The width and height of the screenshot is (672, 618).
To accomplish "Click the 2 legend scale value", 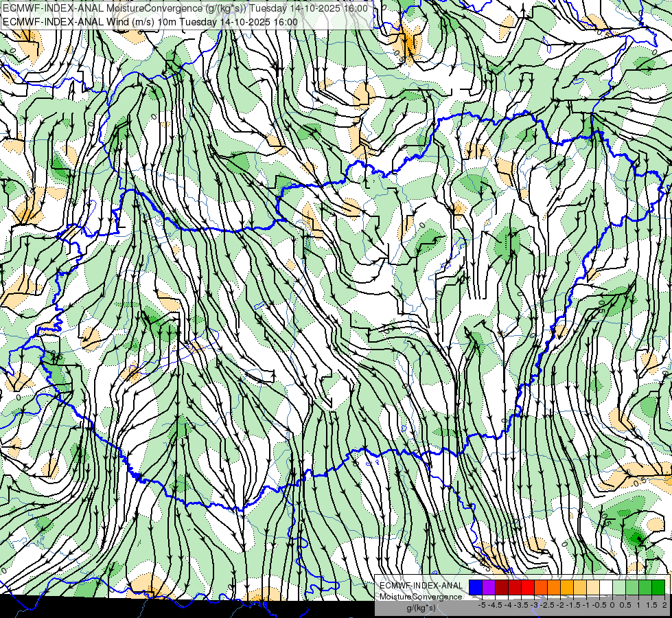I will point(664,605).
